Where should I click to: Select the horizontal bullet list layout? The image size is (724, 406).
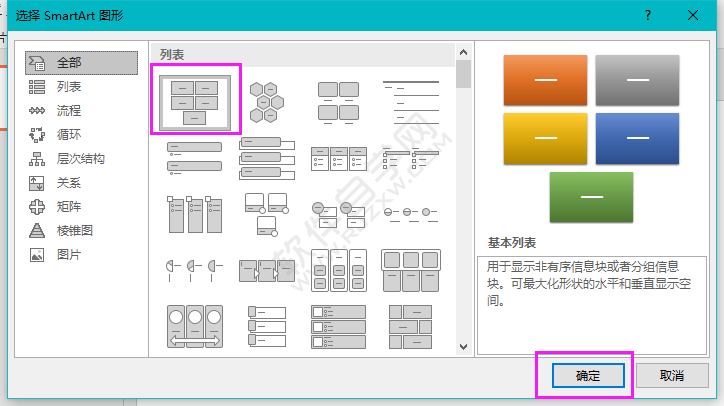(339, 159)
